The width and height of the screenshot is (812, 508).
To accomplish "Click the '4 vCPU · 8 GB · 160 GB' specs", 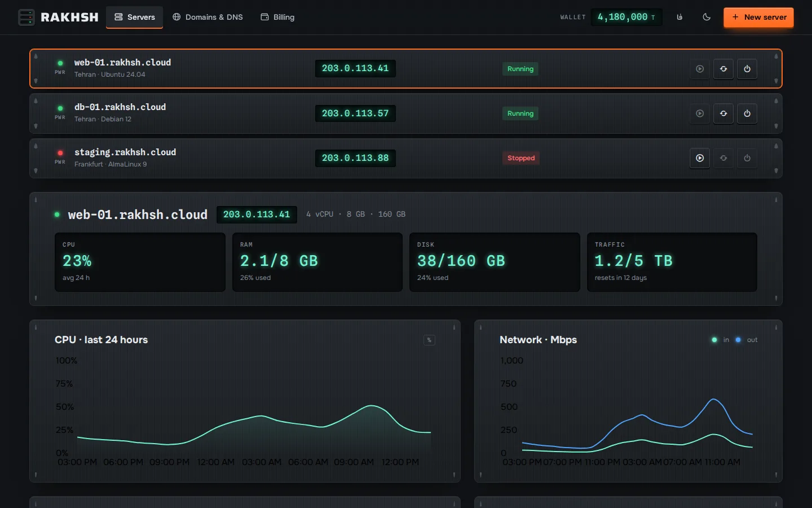I will (356, 214).
